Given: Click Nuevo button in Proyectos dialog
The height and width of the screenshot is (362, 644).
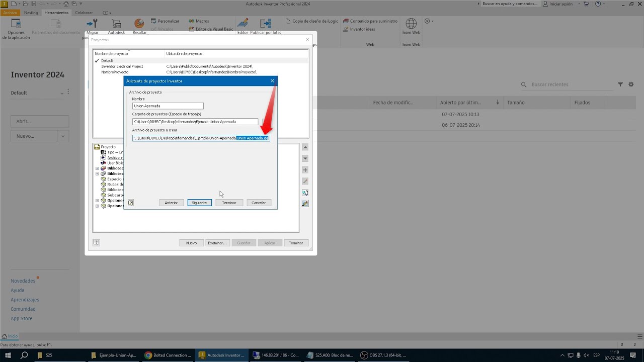Looking at the screenshot, I should pyautogui.click(x=191, y=243).
